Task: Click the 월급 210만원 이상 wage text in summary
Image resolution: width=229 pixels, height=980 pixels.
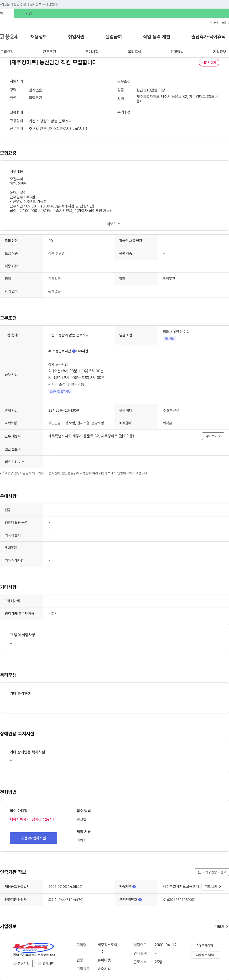Action: point(151,90)
